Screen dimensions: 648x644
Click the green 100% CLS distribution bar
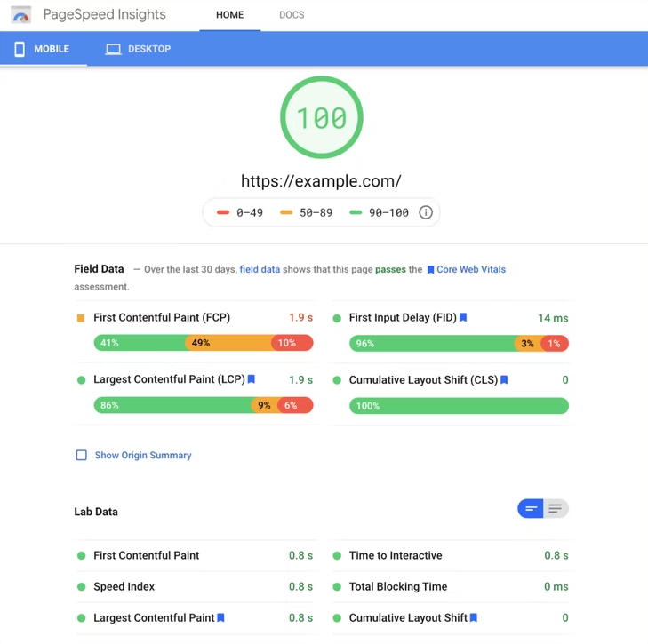click(x=460, y=406)
